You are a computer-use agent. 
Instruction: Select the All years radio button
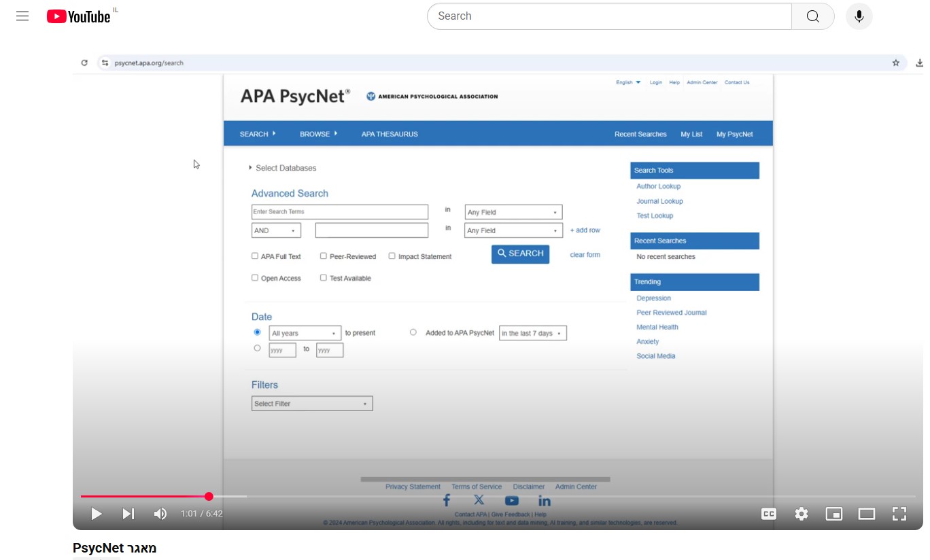coord(257,332)
